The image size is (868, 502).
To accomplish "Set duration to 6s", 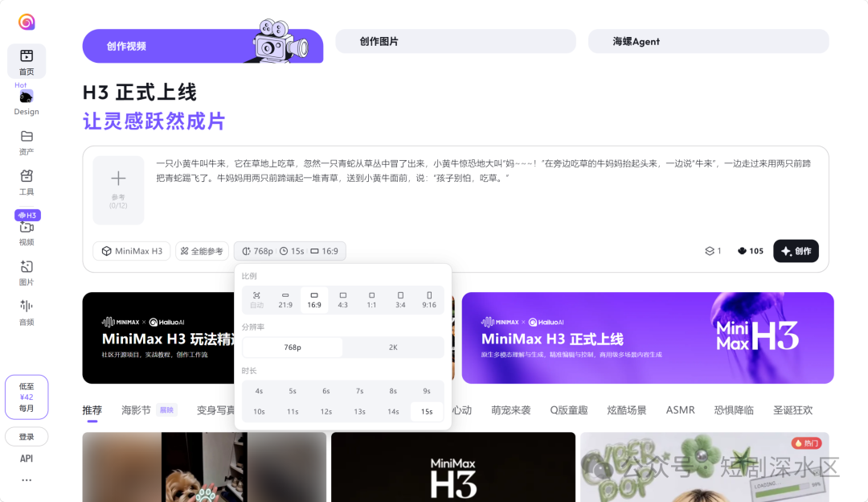I will click(x=326, y=391).
